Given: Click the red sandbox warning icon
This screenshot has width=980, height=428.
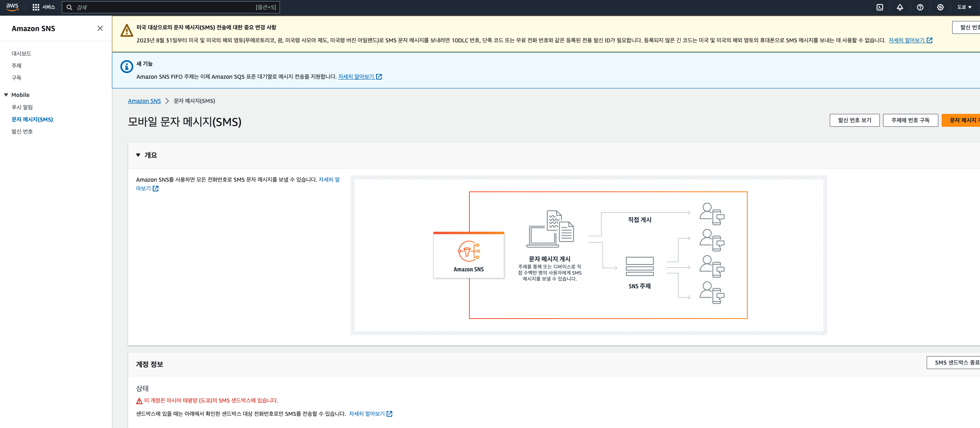Looking at the screenshot, I should [139, 401].
